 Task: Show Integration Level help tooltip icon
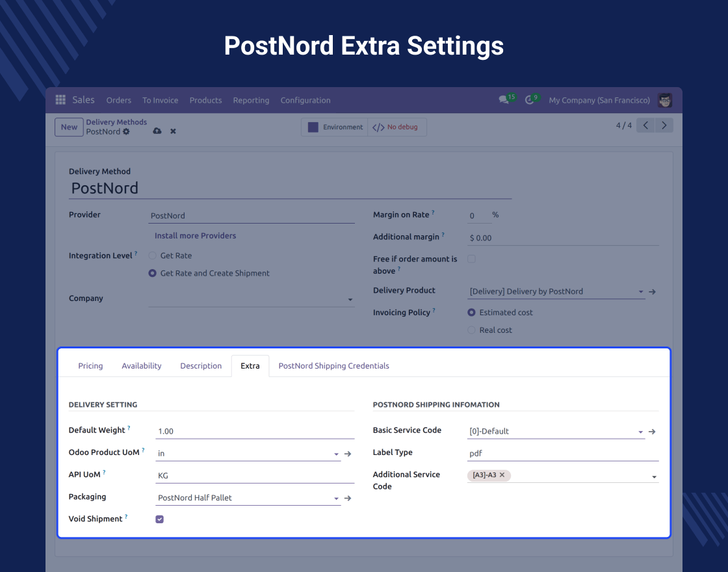coord(136,253)
